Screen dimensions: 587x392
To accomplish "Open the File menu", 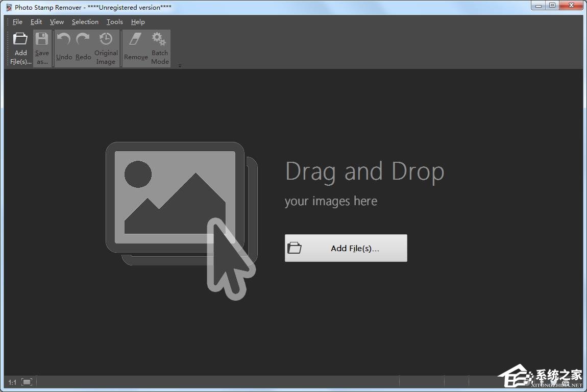I will [x=17, y=22].
